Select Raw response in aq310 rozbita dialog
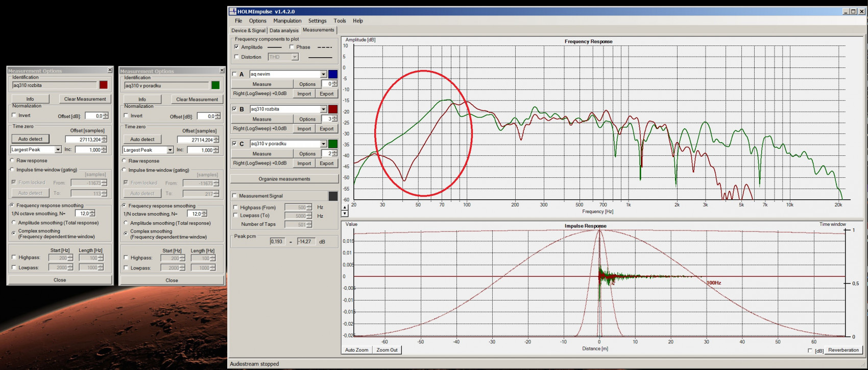 12,160
